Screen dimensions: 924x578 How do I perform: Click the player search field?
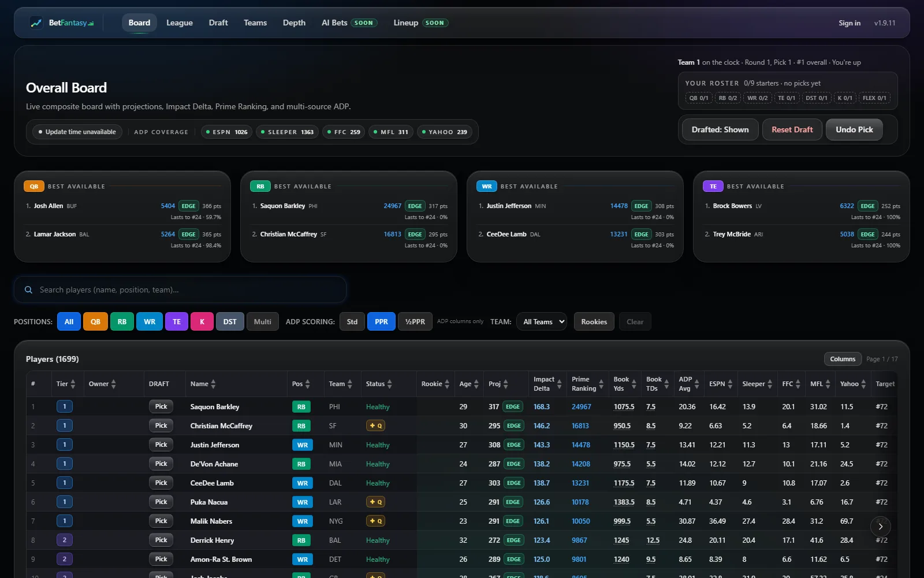tap(180, 290)
